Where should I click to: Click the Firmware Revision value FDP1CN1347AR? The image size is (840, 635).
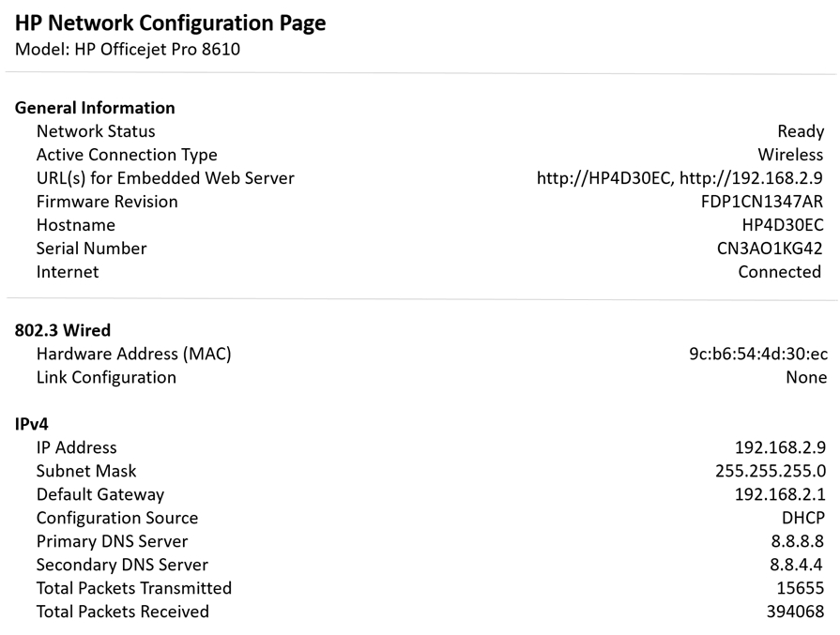[x=762, y=202]
